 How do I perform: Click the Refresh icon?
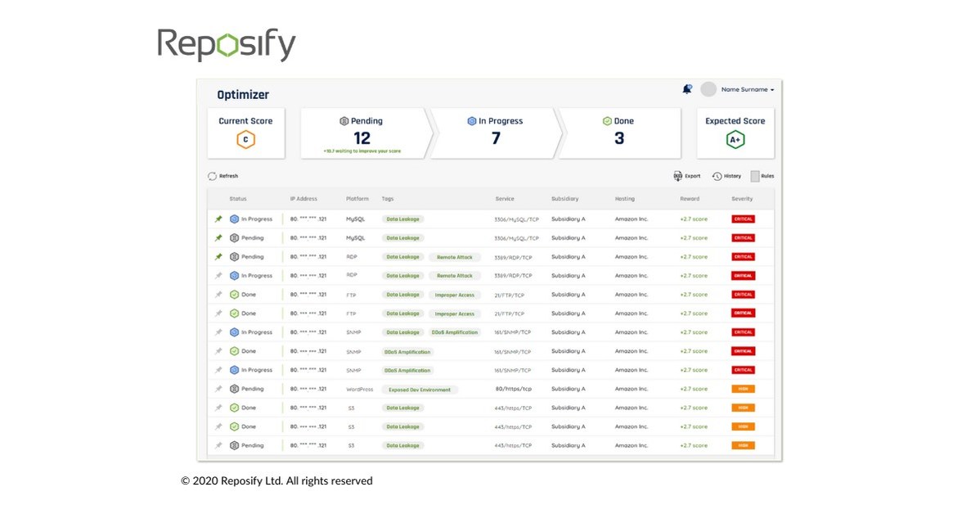pyautogui.click(x=214, y=175)
